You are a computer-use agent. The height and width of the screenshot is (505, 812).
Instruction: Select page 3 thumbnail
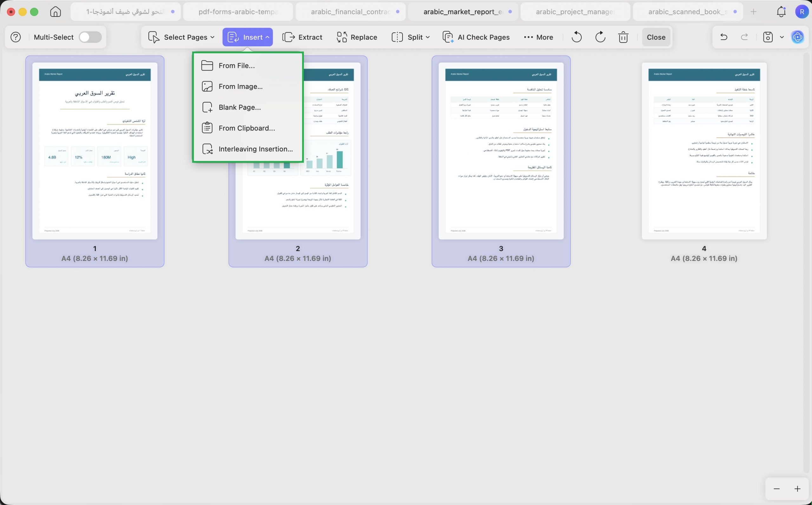[501, 151]
